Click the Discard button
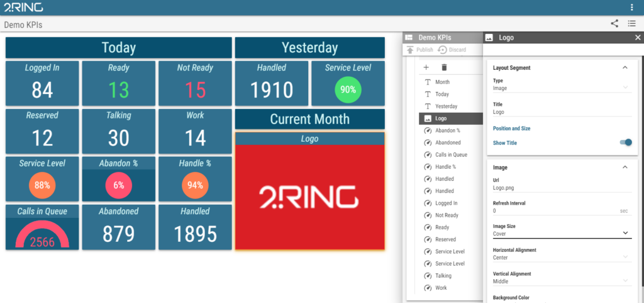This screenshot has width=644, height=303. [452, 50]
